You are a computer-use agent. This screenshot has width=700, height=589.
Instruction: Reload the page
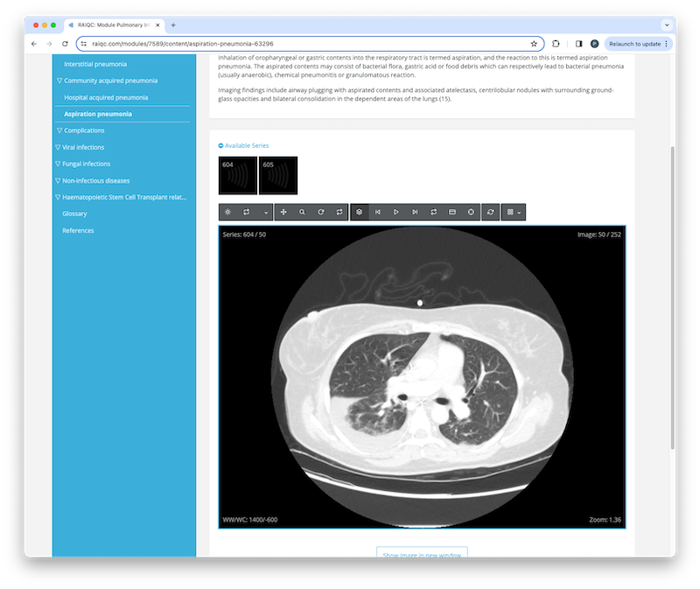(x=65, y=44)
